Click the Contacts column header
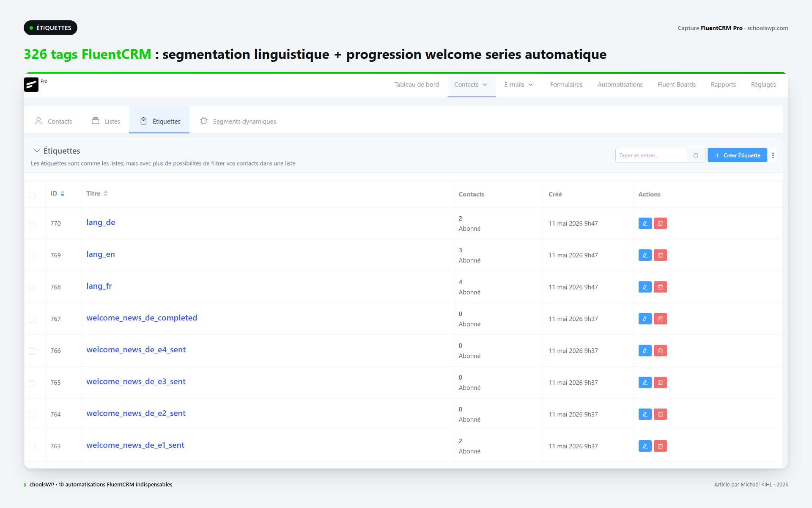The image size is (812, 508). (x=471, y=194)
